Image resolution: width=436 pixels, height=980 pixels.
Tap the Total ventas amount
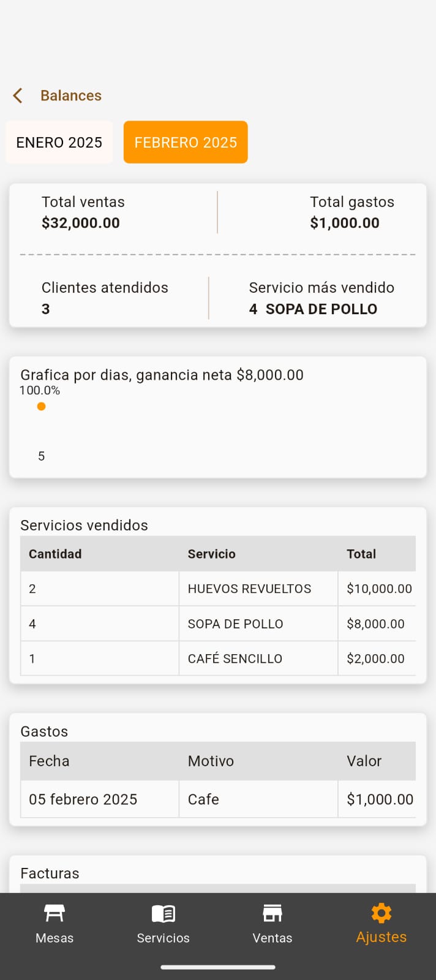(81, 223)
